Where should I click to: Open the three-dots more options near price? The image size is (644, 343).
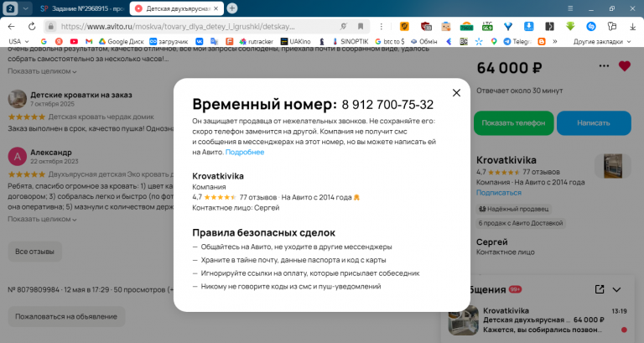click(x=604, y=66)
